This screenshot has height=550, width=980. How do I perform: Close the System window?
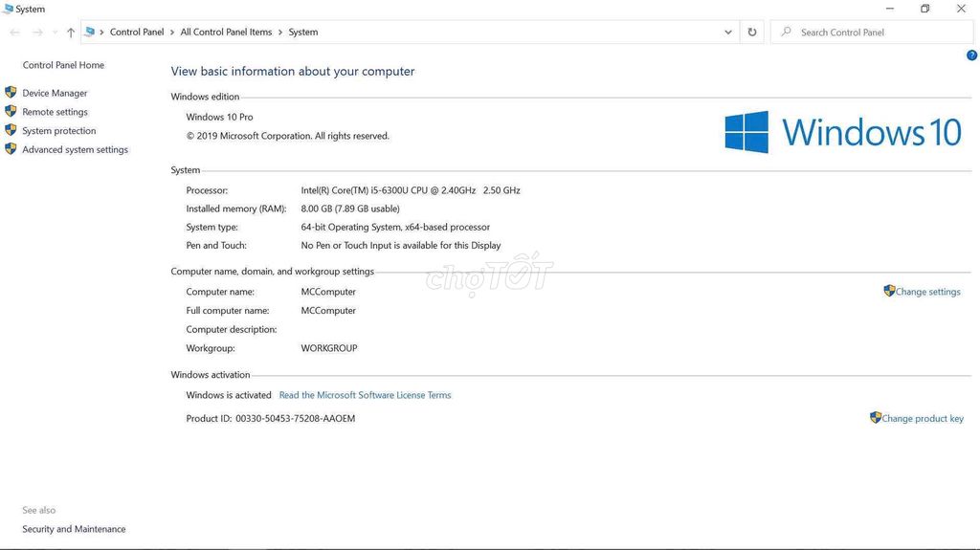pyautogui.click(x=961, y=9)
